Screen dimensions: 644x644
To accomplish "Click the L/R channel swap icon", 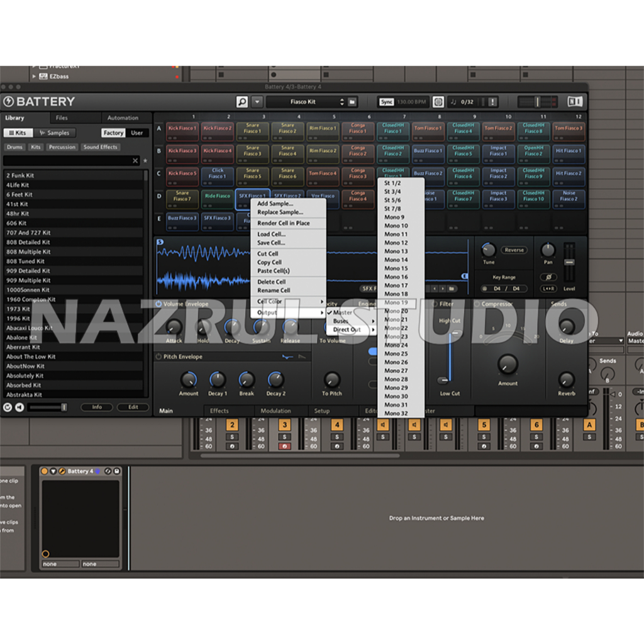I will tap(548, 289).
